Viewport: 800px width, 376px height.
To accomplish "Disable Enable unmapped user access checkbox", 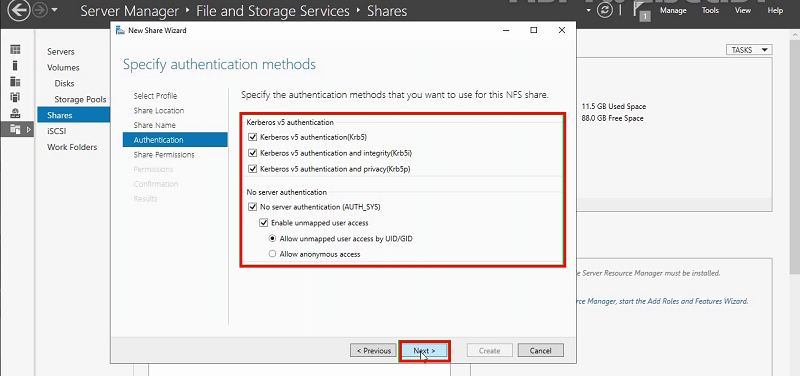I will pos(263,223).
